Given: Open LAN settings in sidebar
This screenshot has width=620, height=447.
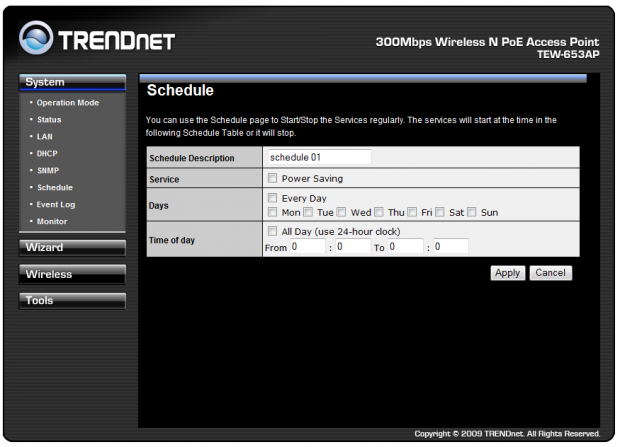Looking at the screenshot, I should [x=45, y=136].
